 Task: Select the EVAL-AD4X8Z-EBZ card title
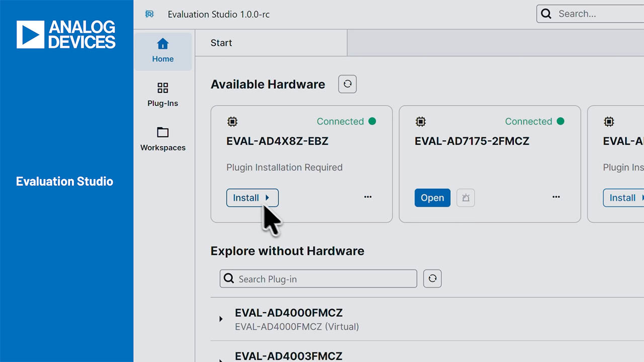277,141
